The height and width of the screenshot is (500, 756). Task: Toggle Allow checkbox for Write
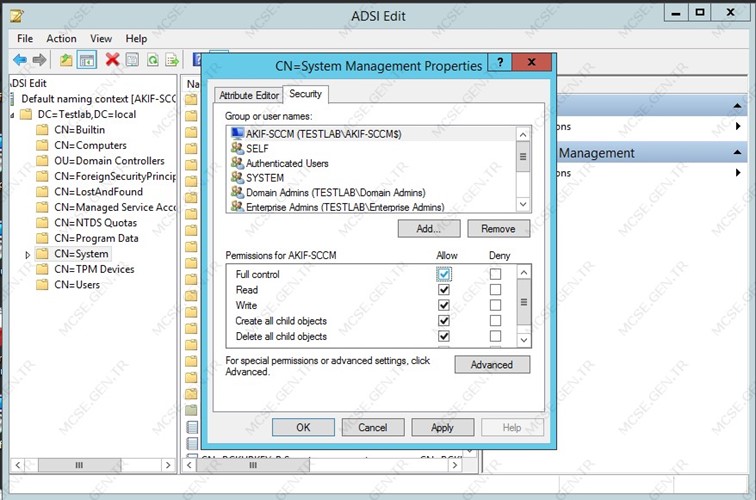click(x=444, y=305)
